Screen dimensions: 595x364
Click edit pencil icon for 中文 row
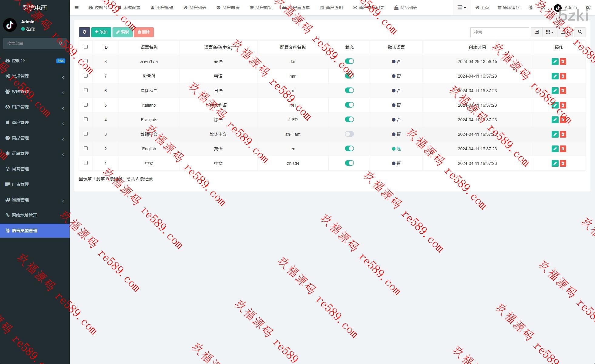pyautogui.click(x=555, y=163)
